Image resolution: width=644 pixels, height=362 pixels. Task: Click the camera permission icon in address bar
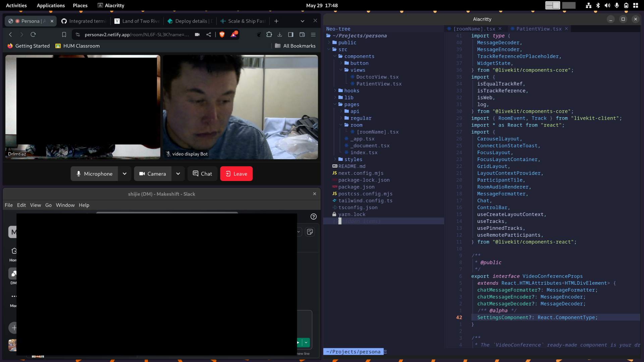[x=197, y=35]
